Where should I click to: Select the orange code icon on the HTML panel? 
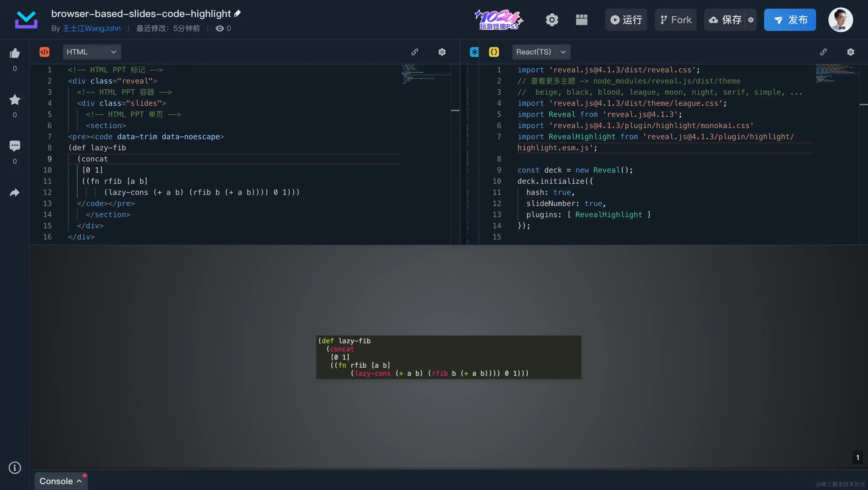(44, 52)
